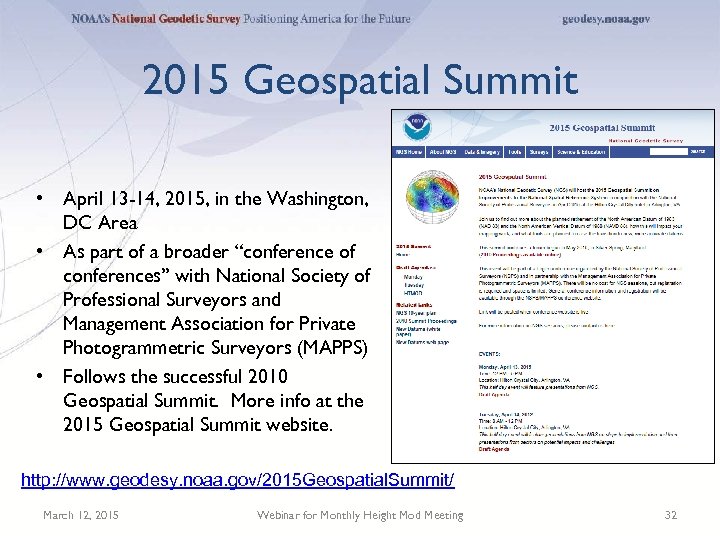Click the Search button beside search field

tap(698, 152)
